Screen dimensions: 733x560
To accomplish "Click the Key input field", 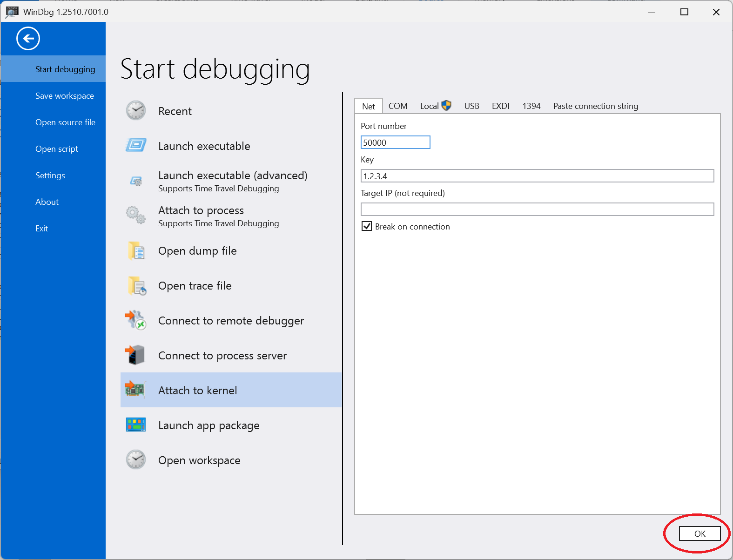I will pyautogui.click(x=537, y=176).
